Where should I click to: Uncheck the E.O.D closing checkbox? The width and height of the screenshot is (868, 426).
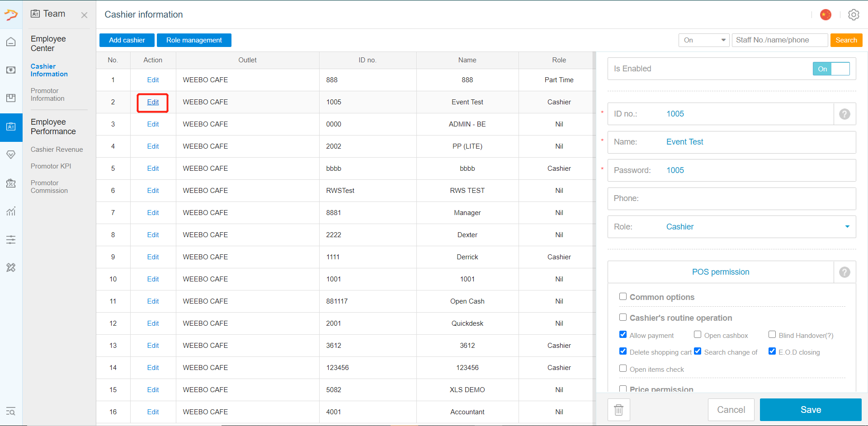coord(772,351)
